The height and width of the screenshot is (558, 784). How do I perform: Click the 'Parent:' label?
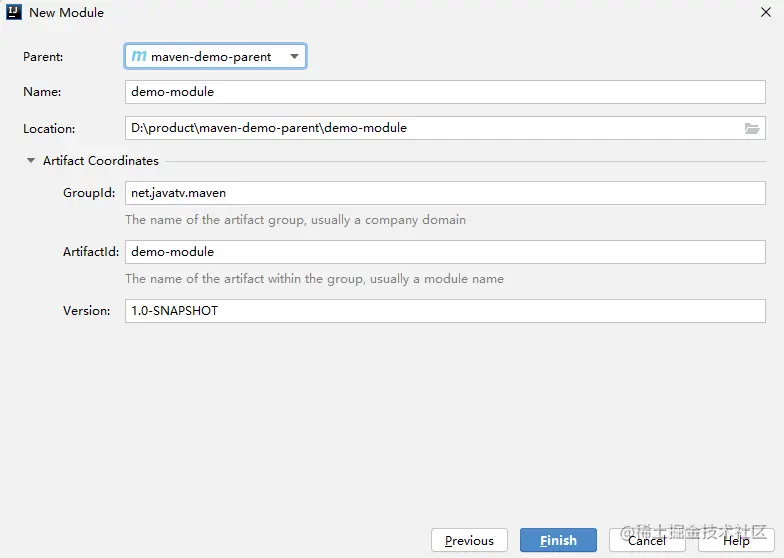pyautogui.click(x=43, y=56)
